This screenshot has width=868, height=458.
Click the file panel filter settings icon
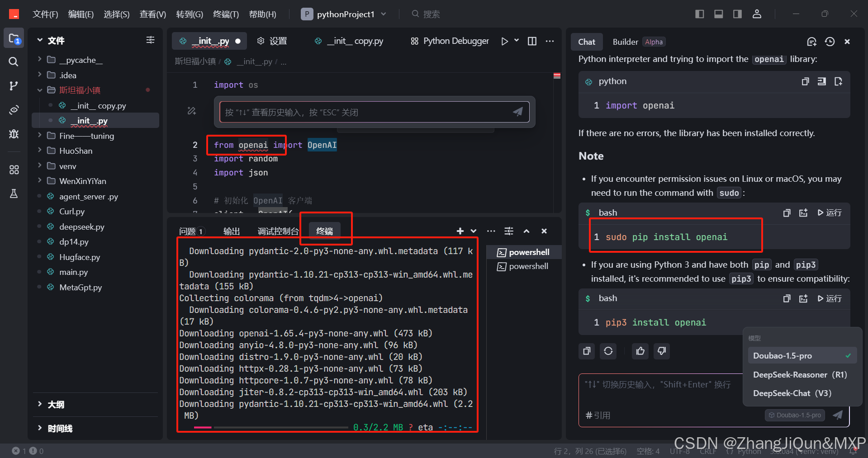(x=151, y=40)
